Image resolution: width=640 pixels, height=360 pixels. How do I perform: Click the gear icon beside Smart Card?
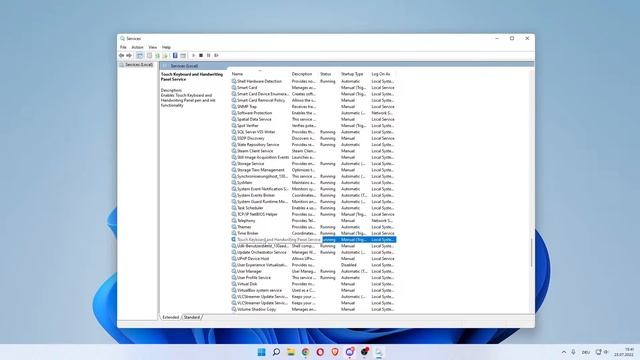point(234,87)
